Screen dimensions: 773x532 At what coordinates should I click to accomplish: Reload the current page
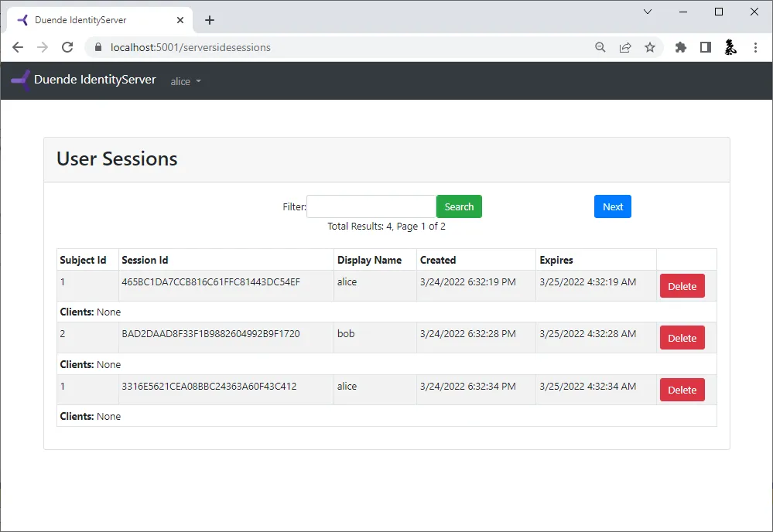point(67,47)
